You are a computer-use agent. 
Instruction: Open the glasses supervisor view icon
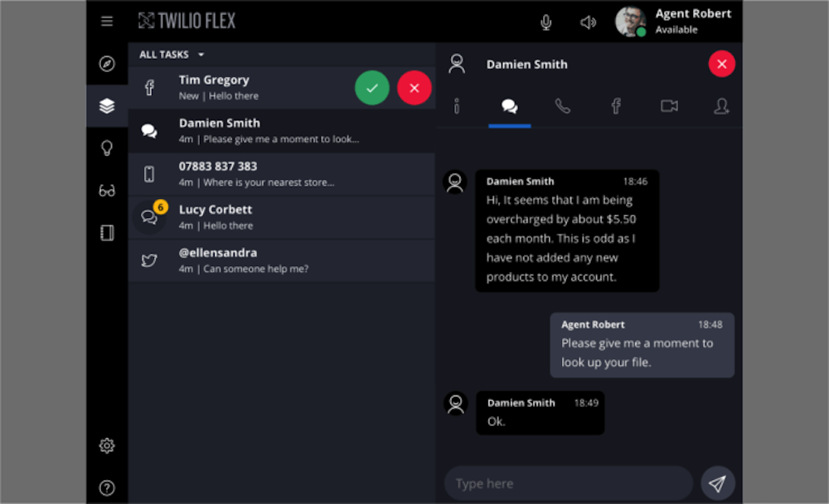[x=107, y=191]
